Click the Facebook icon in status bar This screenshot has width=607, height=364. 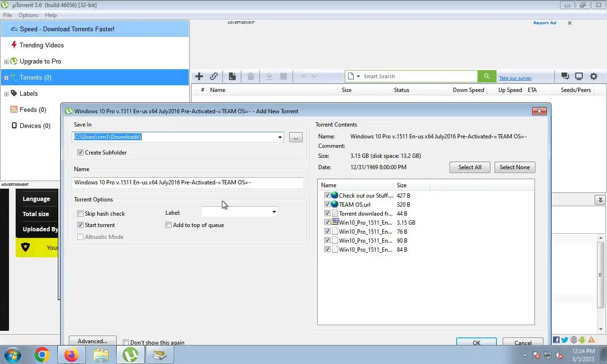[x=556, y=340]
